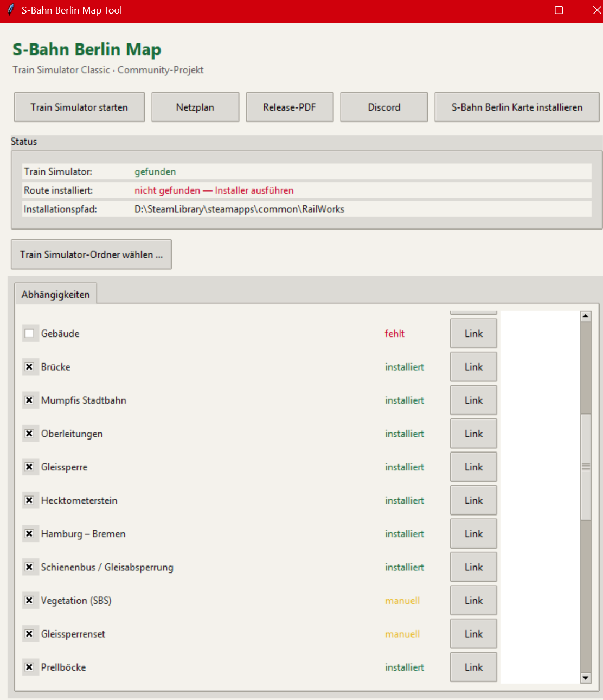Click the 'Route installiert:' label
Screen dimensions: 603x700
58,190
